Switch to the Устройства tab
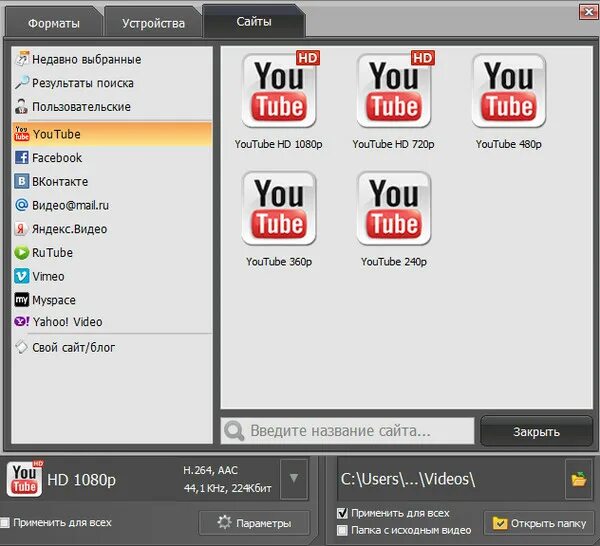Screen dimensions: 600x546 [x=153, y=23]
